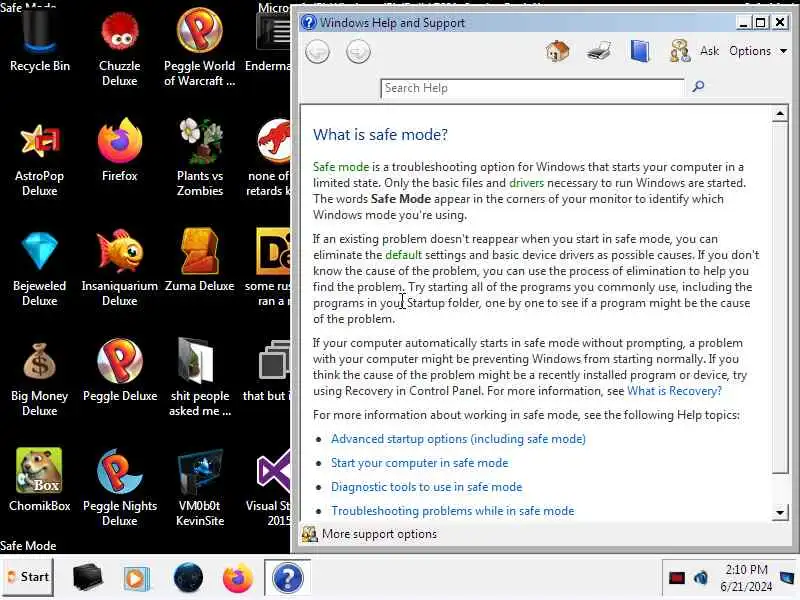Go back in Windows Help navigation
This screenshot has width=800, height=600.
(x=317, y=52)
